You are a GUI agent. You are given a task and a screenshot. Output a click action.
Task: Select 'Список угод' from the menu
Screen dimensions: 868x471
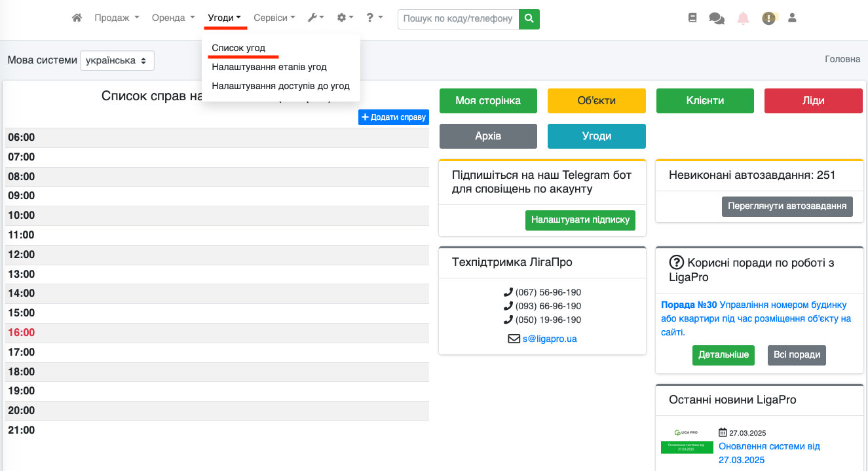tap(238, 48)
